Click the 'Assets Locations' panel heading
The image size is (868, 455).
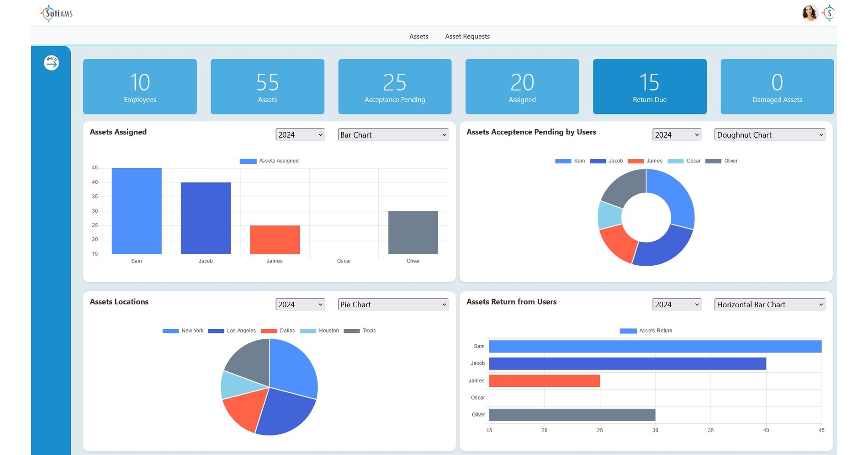119,302
